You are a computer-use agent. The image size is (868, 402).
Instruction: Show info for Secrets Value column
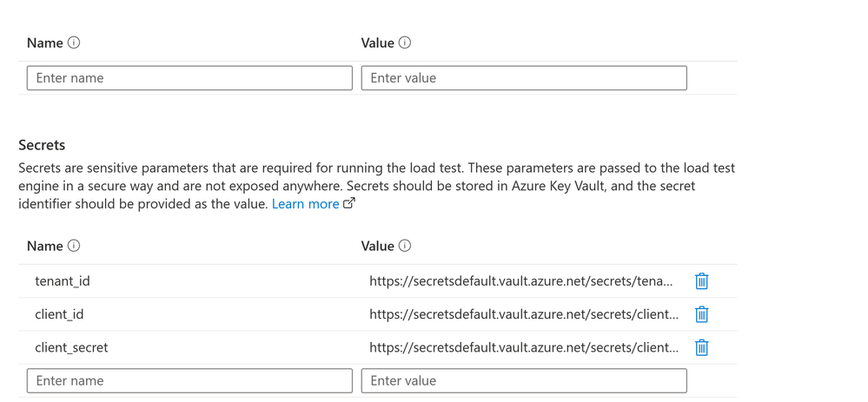[405, 246]
